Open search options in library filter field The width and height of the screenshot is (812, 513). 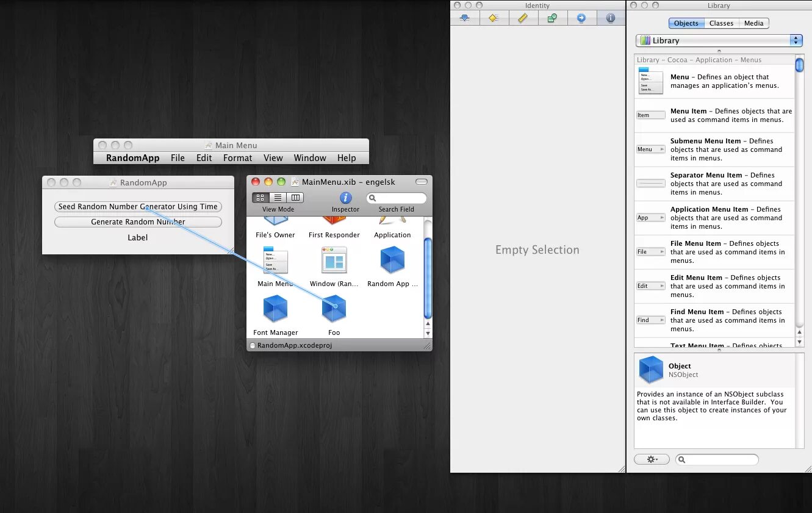pyautogui.click(x=683, y=459)
